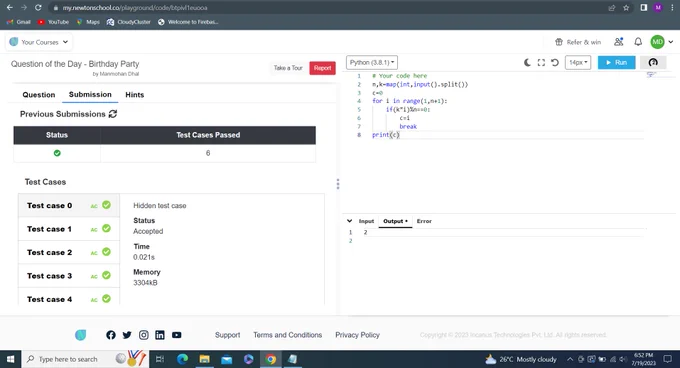Select Test case 2

click(x=69, y=252)
